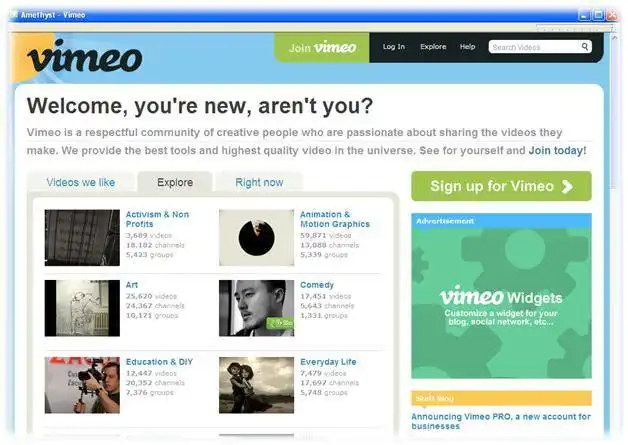The image size is (628, 445).
Task: Click the Education & DIY thumbnail
Action: coord(82,385)
